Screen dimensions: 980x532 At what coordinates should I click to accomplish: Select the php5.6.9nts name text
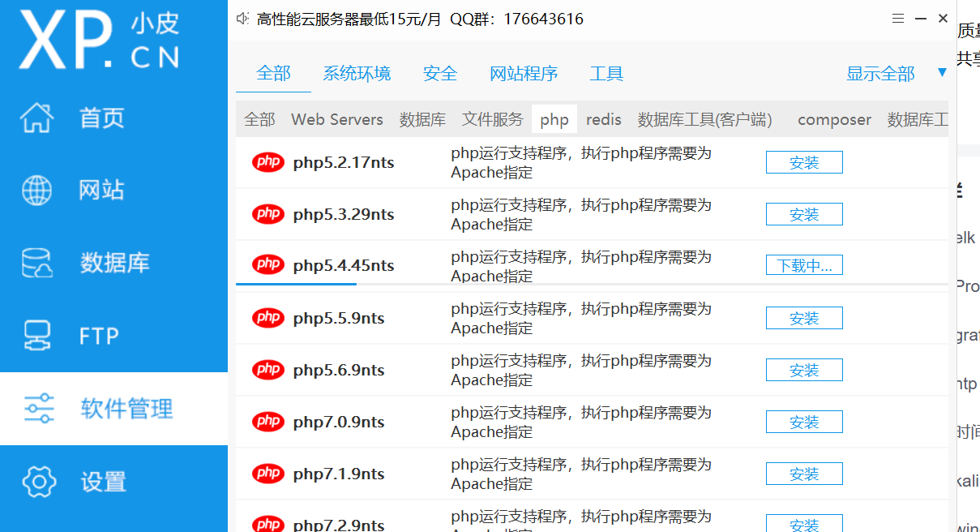[x=339, y=370]
